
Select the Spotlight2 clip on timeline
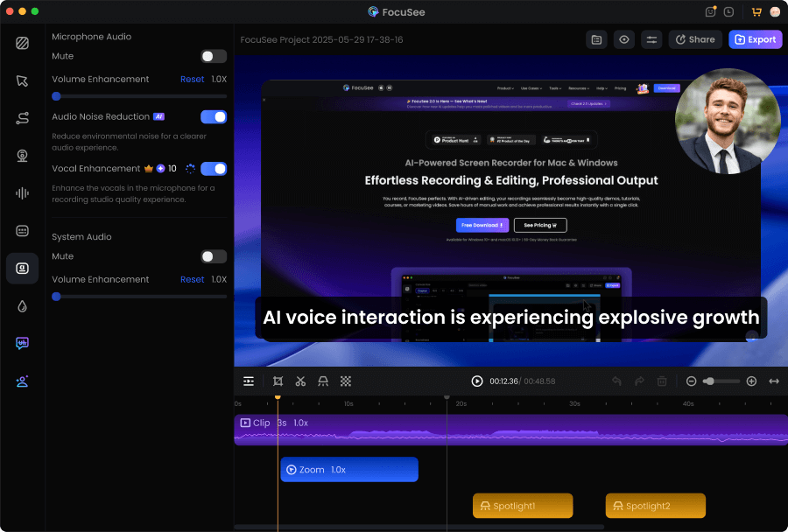click(655, 506)
